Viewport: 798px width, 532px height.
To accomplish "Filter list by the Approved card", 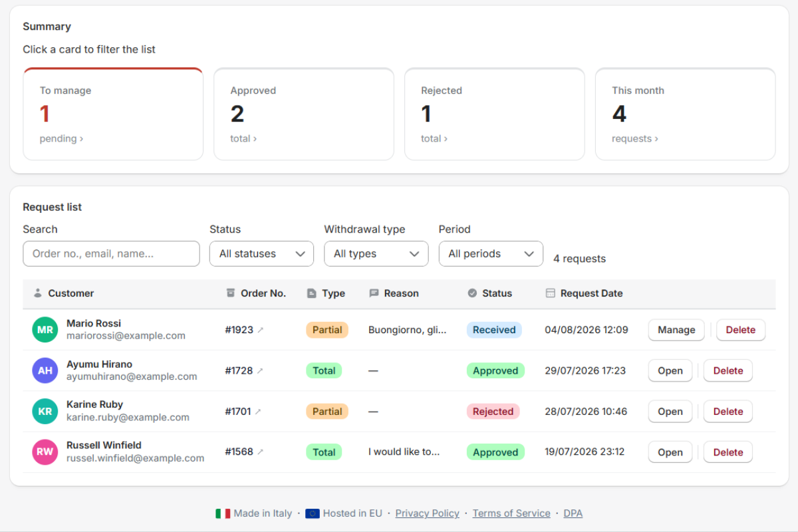I will (x=304, y=114).
